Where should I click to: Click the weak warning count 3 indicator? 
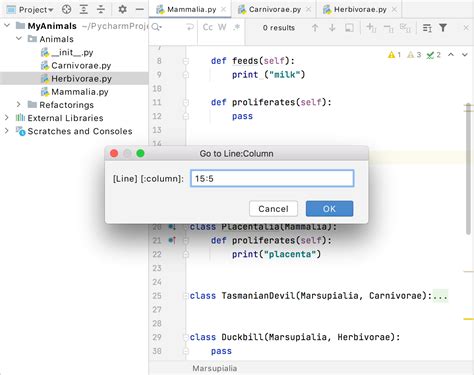[414, 55]
